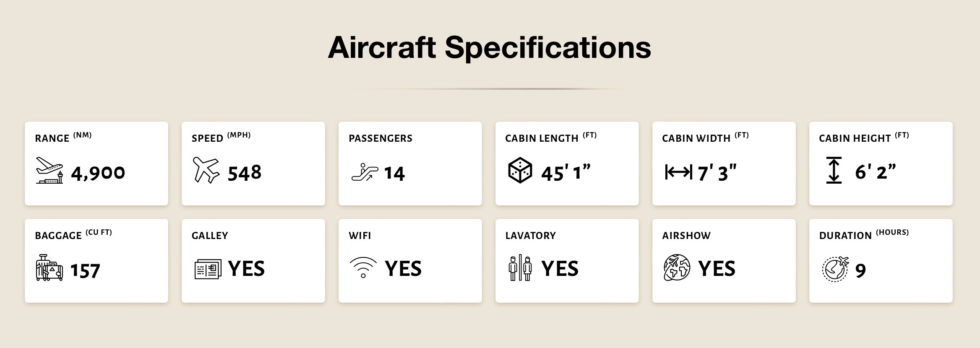
Task: Click the Baggage value 157
Action: 85,271
